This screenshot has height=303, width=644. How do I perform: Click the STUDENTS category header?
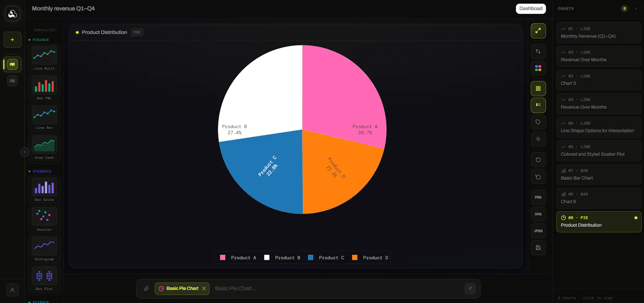pos(42,171)
